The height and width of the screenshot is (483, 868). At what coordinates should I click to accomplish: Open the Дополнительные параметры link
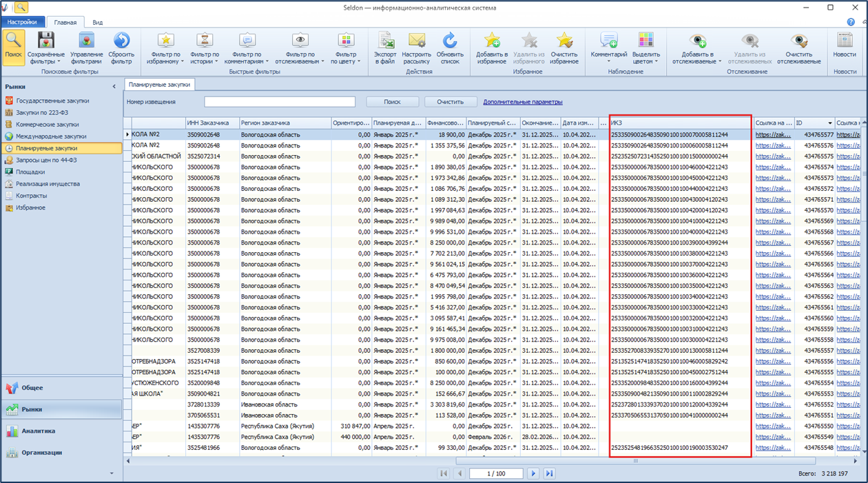click(x=522, y=102)
